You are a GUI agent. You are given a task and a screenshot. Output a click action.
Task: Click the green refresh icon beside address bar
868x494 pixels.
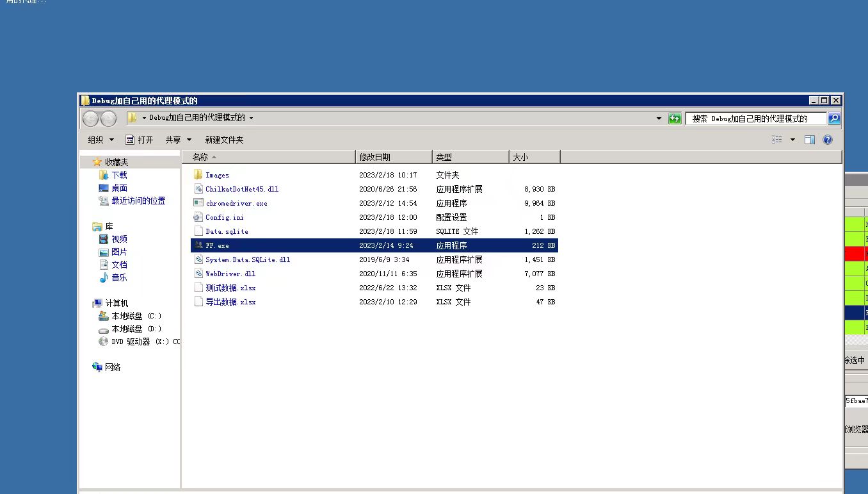[675, 119]
